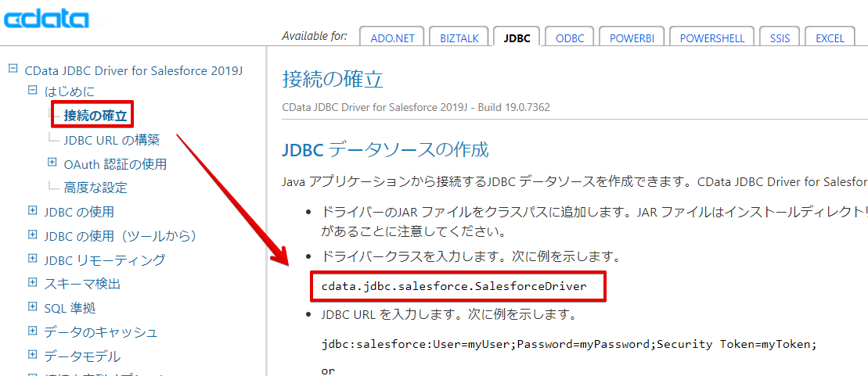Open the POWERBI tab

[x=632, y=37]
